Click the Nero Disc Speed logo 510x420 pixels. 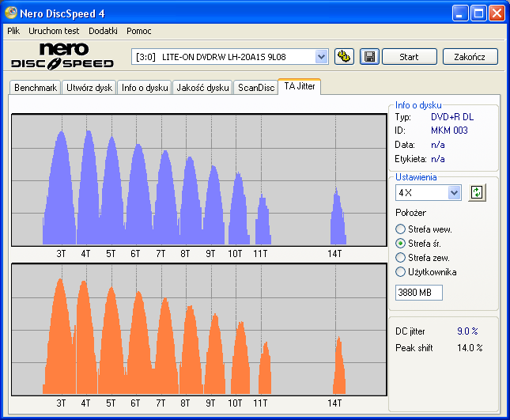pyautogui.click(x=62, y=56)
